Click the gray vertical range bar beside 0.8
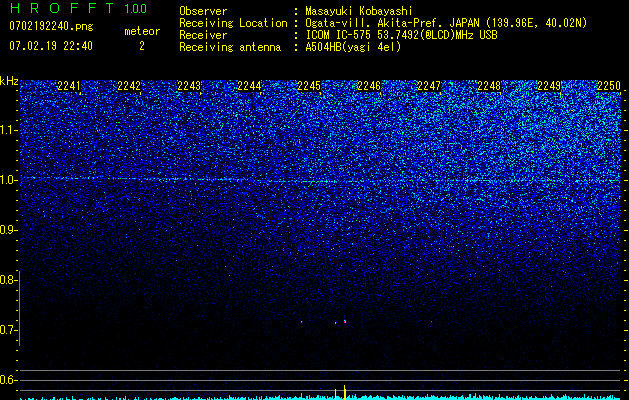The image size is (629, 400). (19, 308)
